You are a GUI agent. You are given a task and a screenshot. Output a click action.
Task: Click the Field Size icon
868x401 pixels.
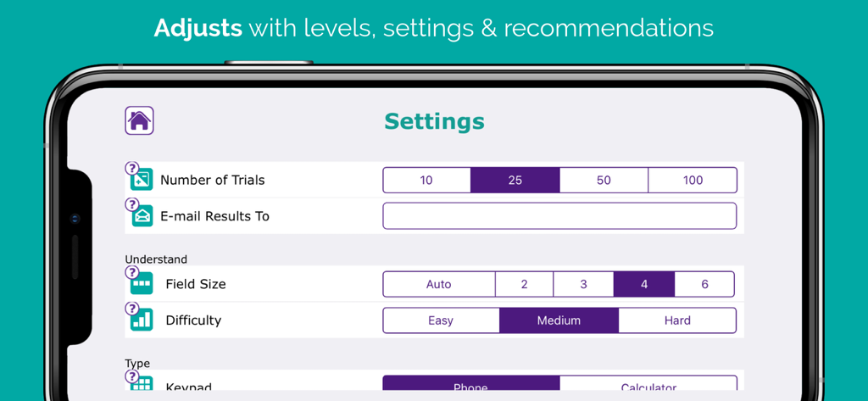(x=142, y=284)
